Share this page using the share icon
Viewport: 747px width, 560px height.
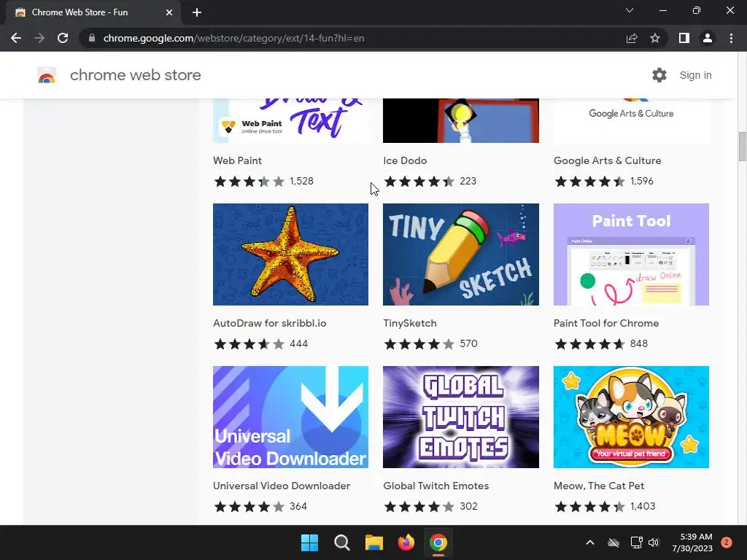click(632, 38)
